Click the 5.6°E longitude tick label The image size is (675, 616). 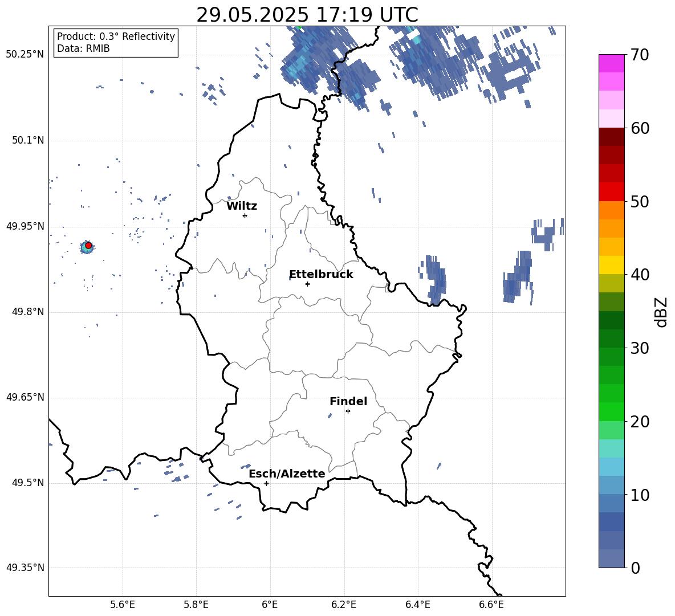tap(123, 605)
